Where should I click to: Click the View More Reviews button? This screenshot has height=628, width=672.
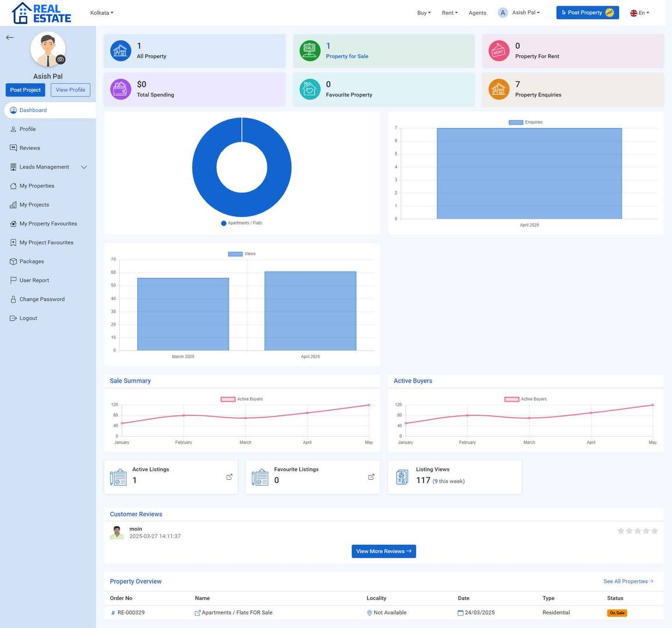[384, 551]
